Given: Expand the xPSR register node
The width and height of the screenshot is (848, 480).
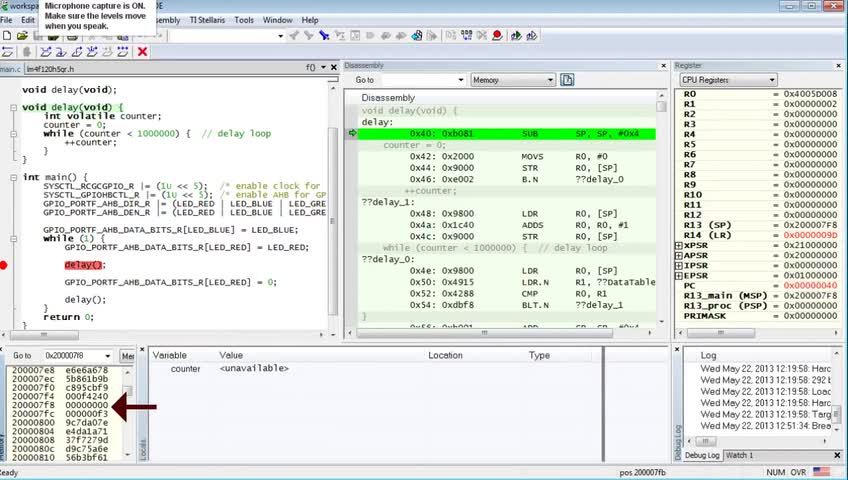Looking at the screenshot, I should click(680, 245).
